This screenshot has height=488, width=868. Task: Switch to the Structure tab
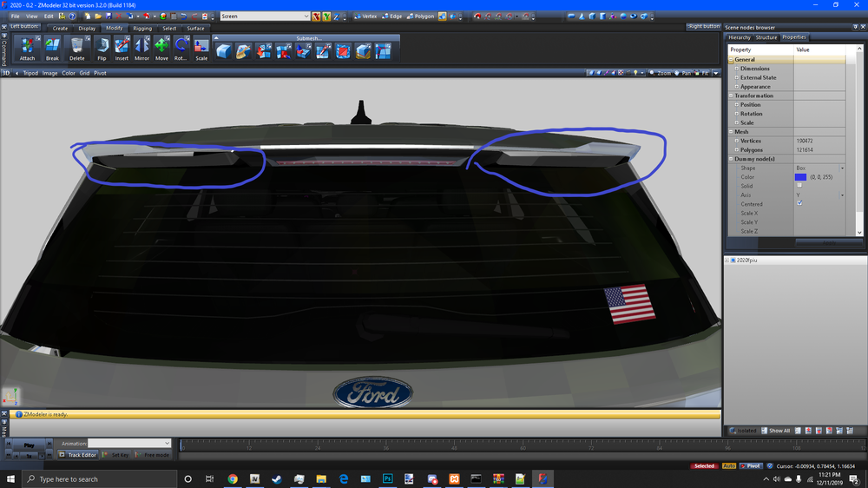pyautogui.click(x=766, y=37)
